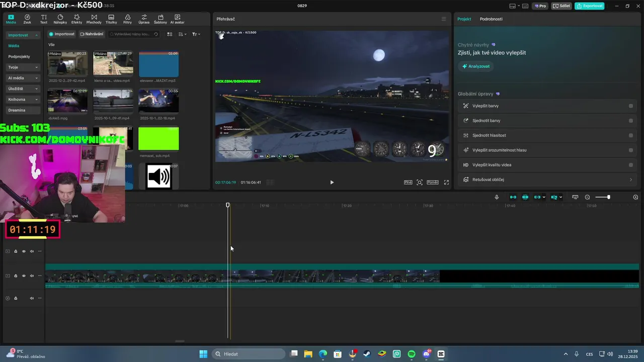Open the Zvuk (audio) panel
The image size is (644, 362).
click(27, 19)
